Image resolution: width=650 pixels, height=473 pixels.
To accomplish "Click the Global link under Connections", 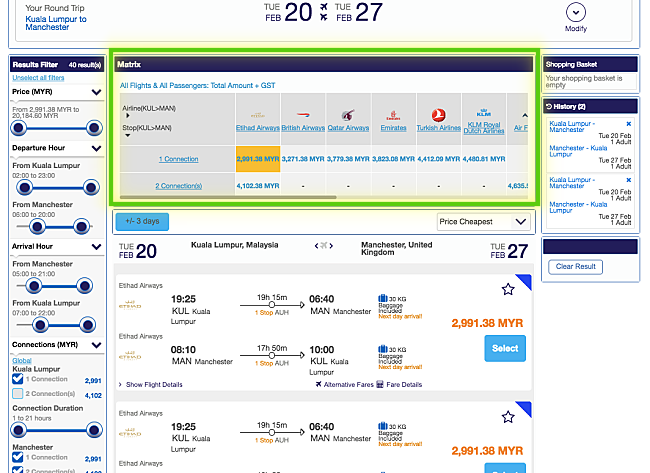I will [22, 361].
